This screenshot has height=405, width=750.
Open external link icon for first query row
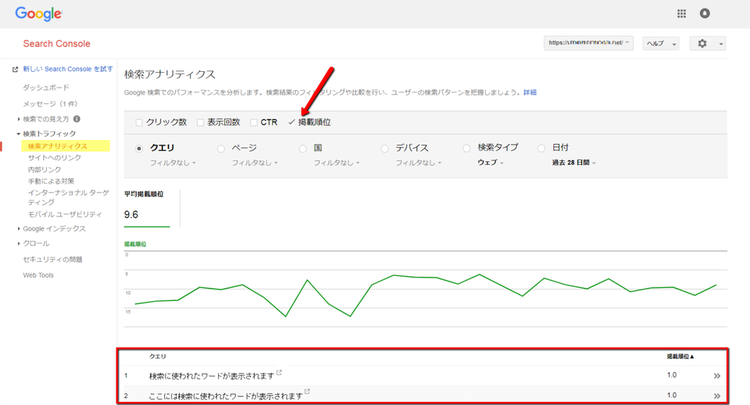tap(279, 372)
